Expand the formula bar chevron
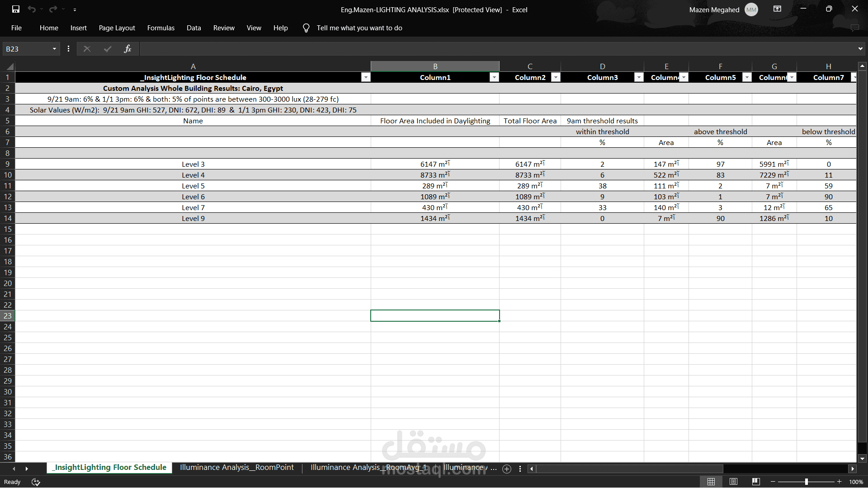This screenshot has height=488, width=868. pyautogui.click(x=860, y=49)
